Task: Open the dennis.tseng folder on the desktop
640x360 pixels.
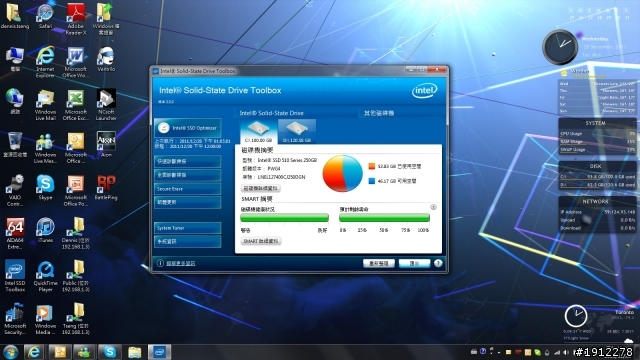Action: click(15, 16)
